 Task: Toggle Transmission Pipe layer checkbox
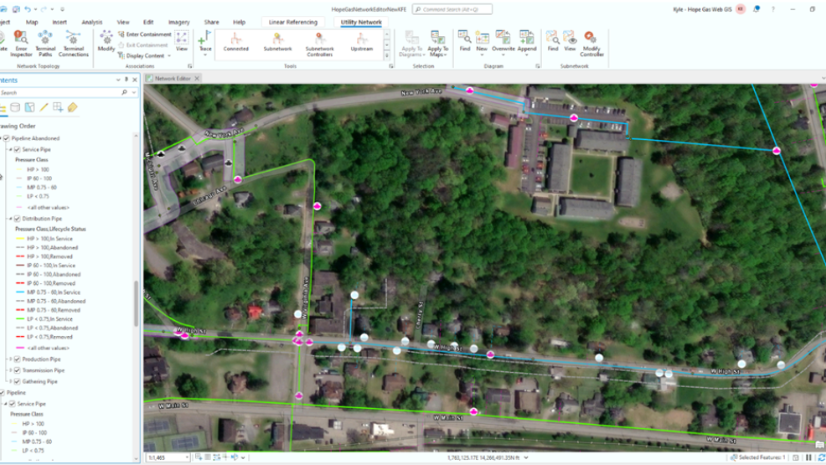(17, 370)
